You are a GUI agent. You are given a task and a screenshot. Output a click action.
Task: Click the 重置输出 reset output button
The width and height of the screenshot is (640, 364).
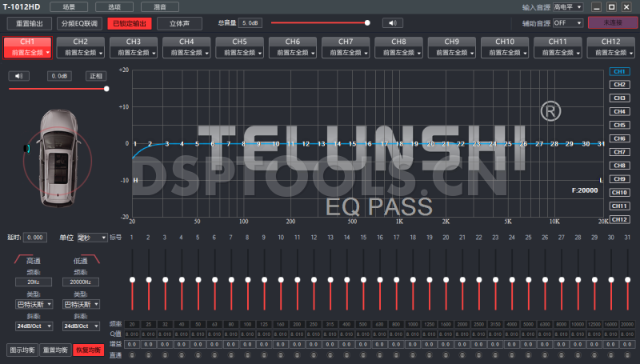[30, 23]
